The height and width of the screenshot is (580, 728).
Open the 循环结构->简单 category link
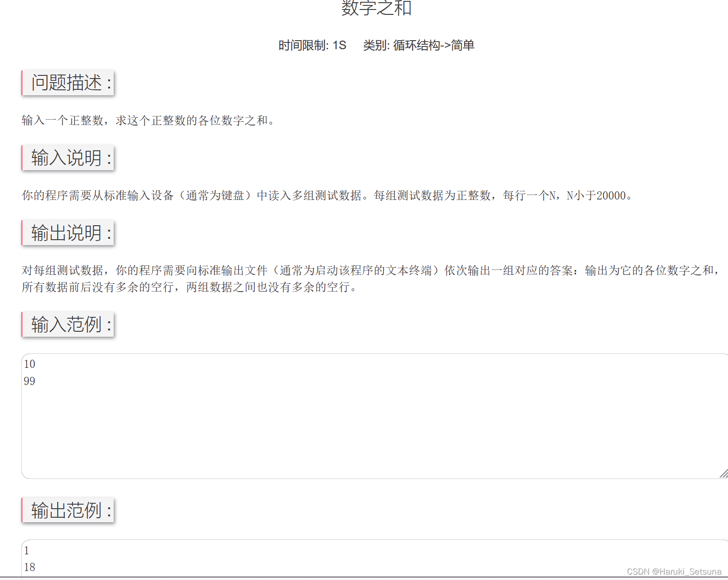pos(434,46)
